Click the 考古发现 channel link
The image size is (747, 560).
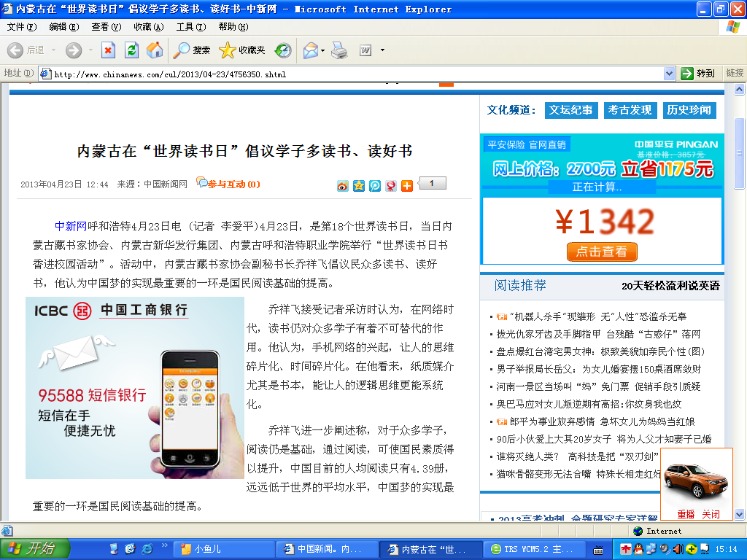tap(630, 110)
